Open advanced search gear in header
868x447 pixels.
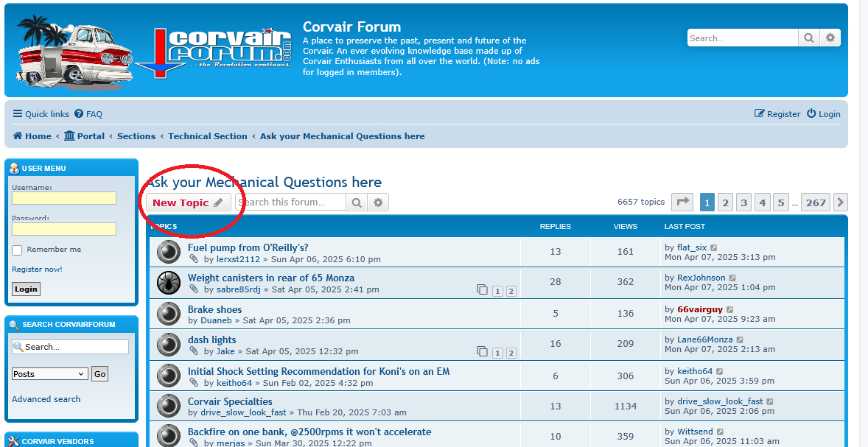(830, 38)
